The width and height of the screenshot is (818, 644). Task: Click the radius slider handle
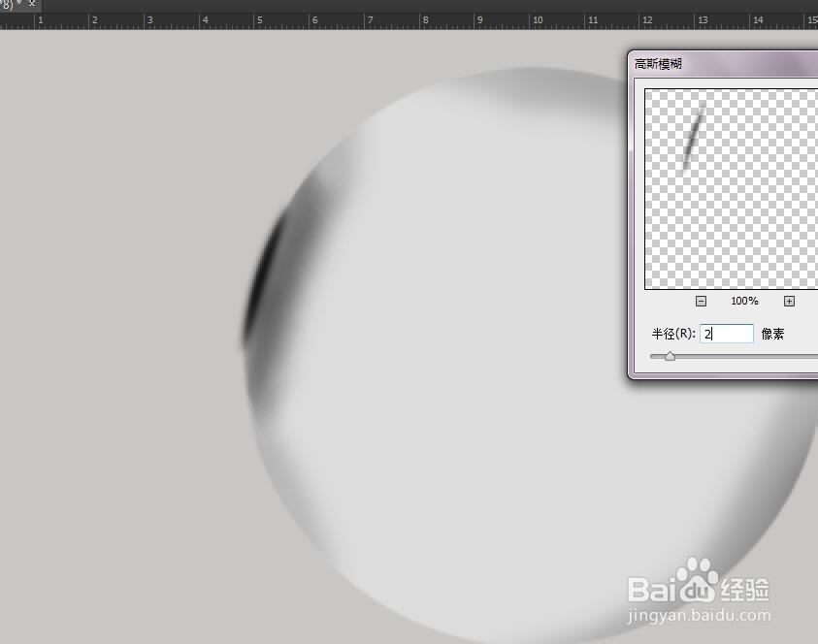pos(670,356)
